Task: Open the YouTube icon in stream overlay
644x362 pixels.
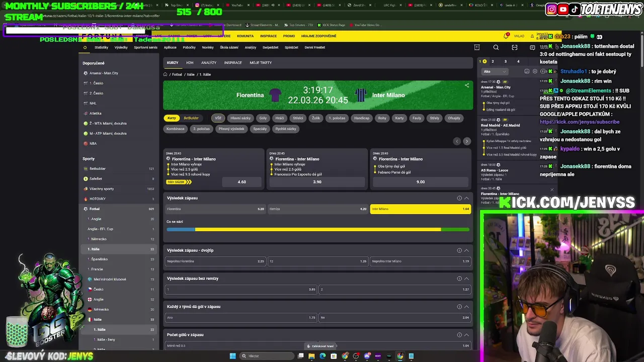Action: [x=563, y=9]
